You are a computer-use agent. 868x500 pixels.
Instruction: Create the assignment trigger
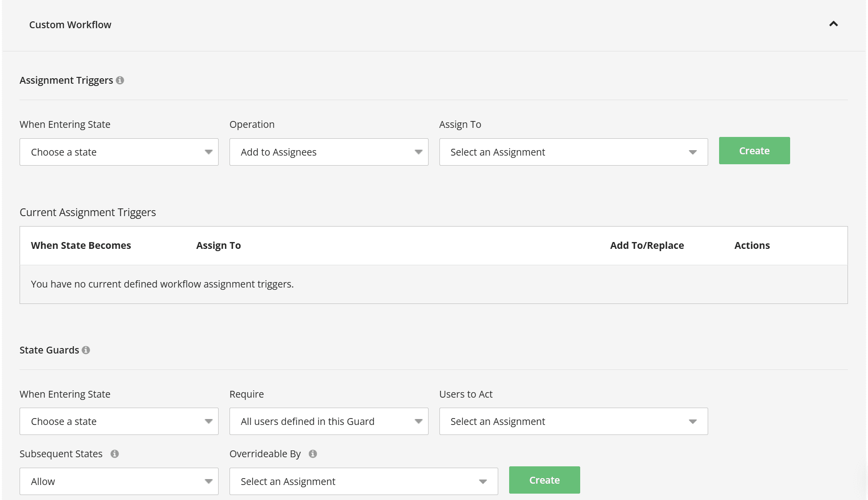click(754, 151)
